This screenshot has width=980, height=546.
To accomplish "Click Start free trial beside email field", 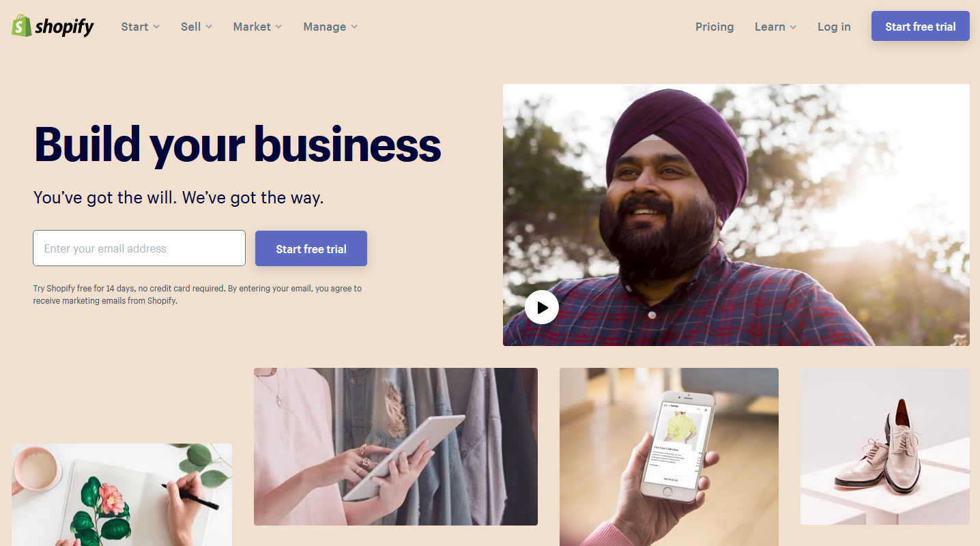I will pos(311,248).
